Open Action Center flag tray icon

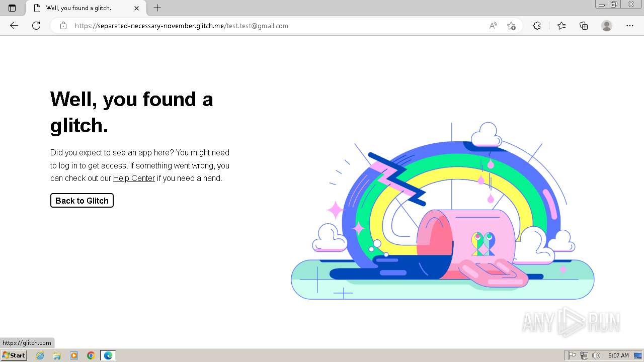point(572,355)
